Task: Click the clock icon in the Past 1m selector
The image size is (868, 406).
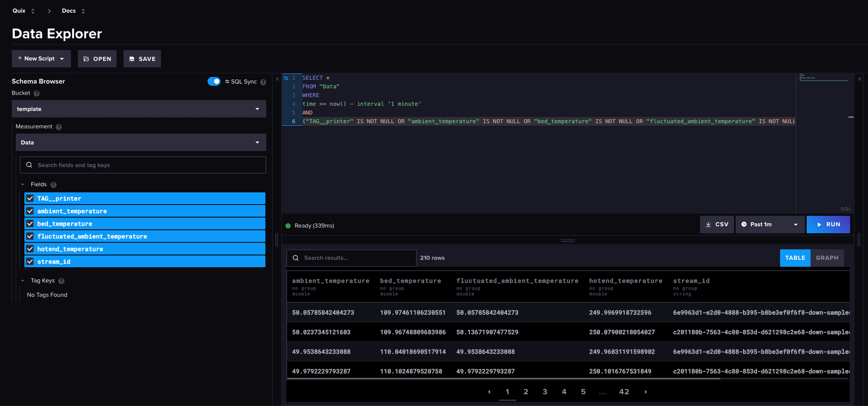Action: 745,224
